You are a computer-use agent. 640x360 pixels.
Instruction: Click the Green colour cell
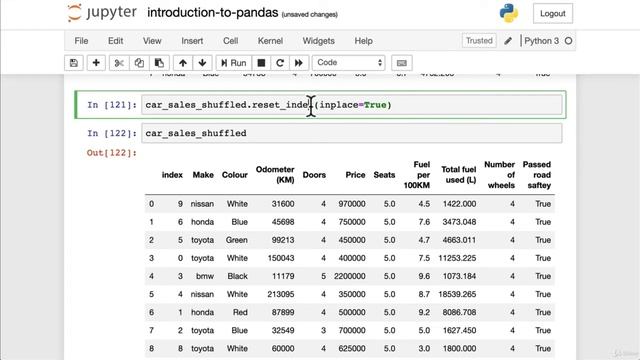tap(237, 240)
